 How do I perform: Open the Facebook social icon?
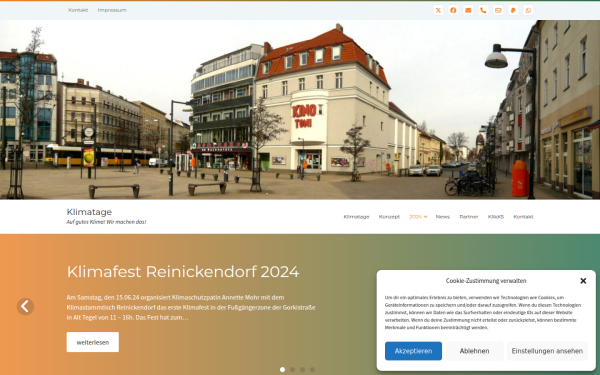click(x=453, y=10)
